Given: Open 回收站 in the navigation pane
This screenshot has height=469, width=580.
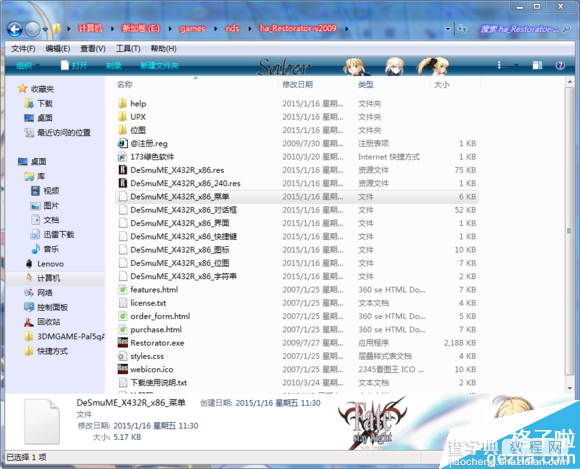Looking at the screenshot, I should pyautogui.click(x=42, y=322).
